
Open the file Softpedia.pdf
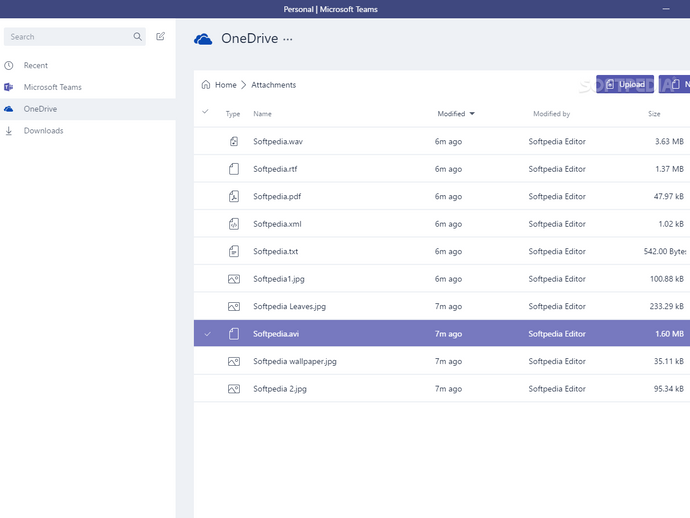(x=277, y=196)
